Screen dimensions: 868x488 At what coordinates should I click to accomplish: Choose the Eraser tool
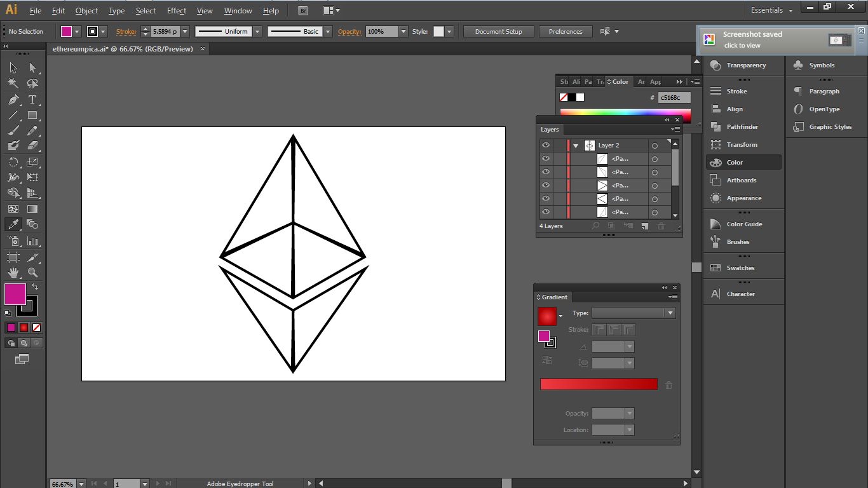32,146
